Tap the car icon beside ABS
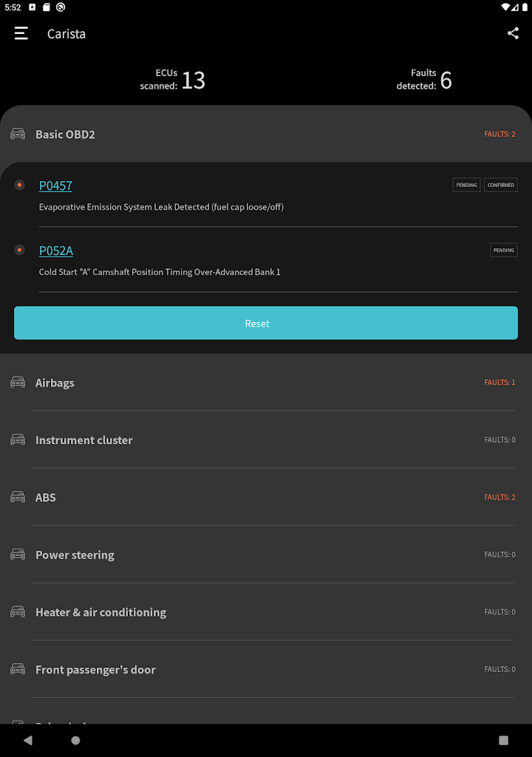The height and width of the screenshot is (757, 532). [18, 497]
